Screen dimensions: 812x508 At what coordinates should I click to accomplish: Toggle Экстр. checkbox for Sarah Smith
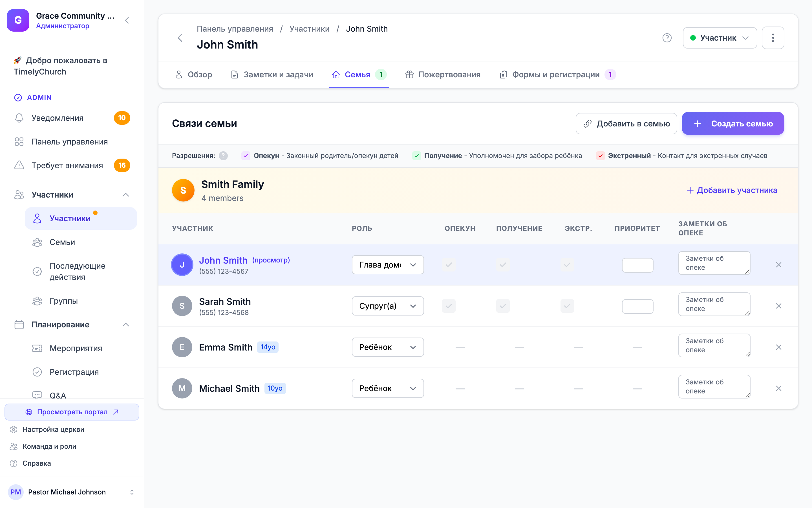click(x=567, y=306)
